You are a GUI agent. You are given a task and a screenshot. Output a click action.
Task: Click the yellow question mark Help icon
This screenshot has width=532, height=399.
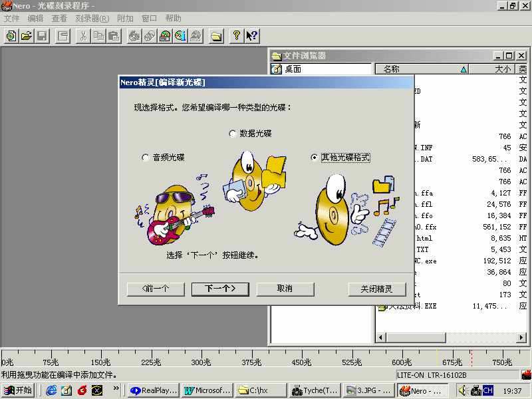[x=236, y=36]
